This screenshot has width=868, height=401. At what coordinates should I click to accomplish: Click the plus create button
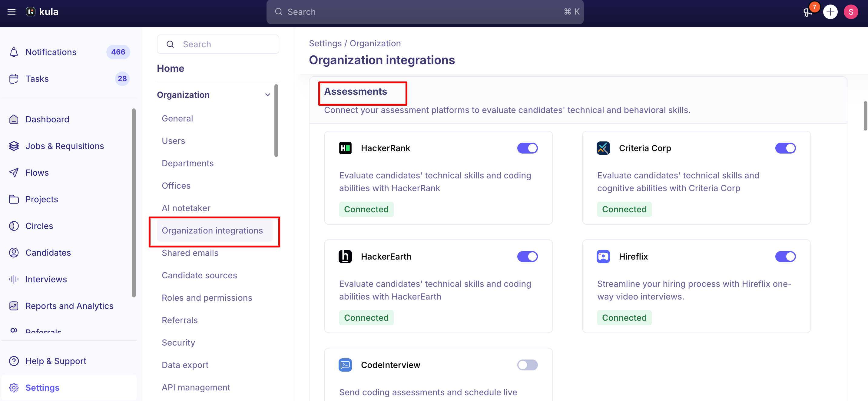pyautogui.click(x=830, y=12)
